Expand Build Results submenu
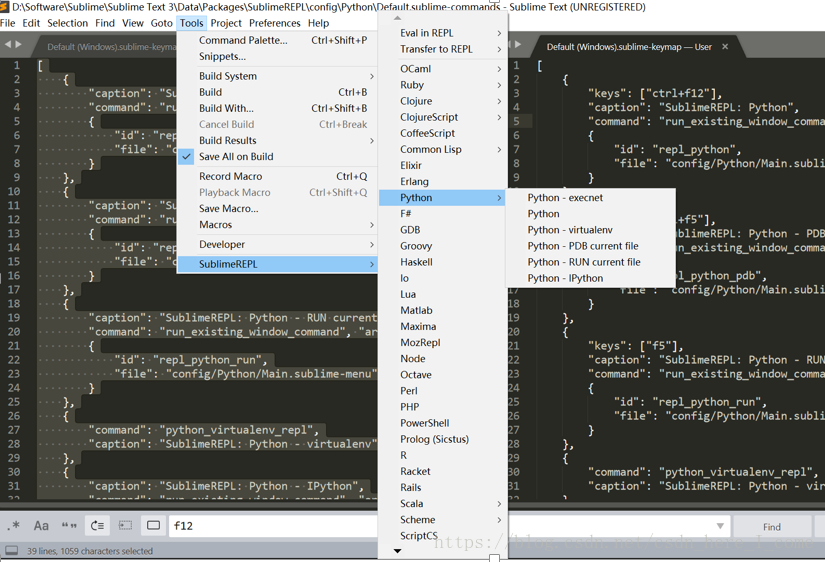The height and width of the screenshot is (562, 825). coord(278,140)
